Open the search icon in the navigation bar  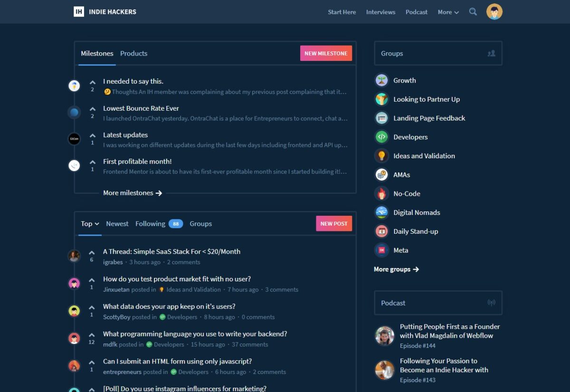click(x=473, y=12)
